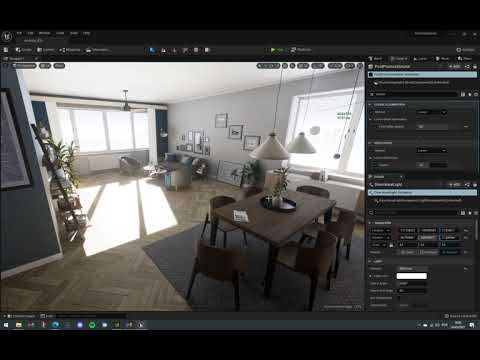Viewport: 480px width, 360px height.
Task: Toggle viewport scale snapping value
Action: click(x=335, y=66)
